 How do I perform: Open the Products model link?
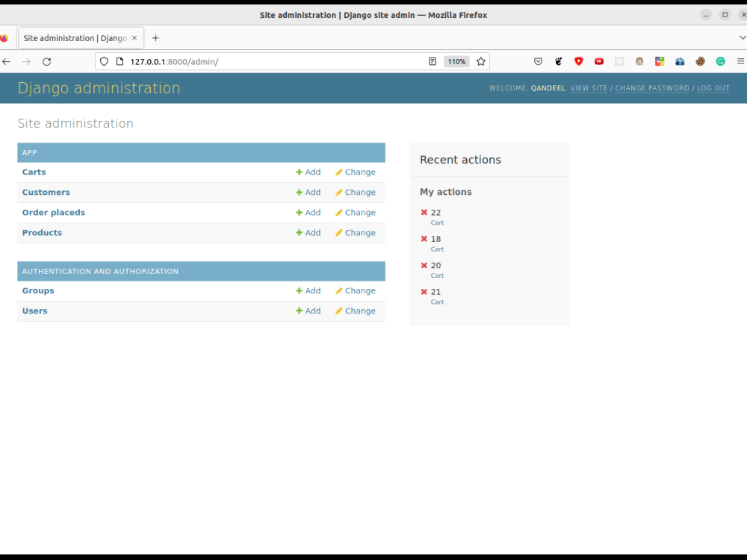pyautogui.click(x=42, y=233)
